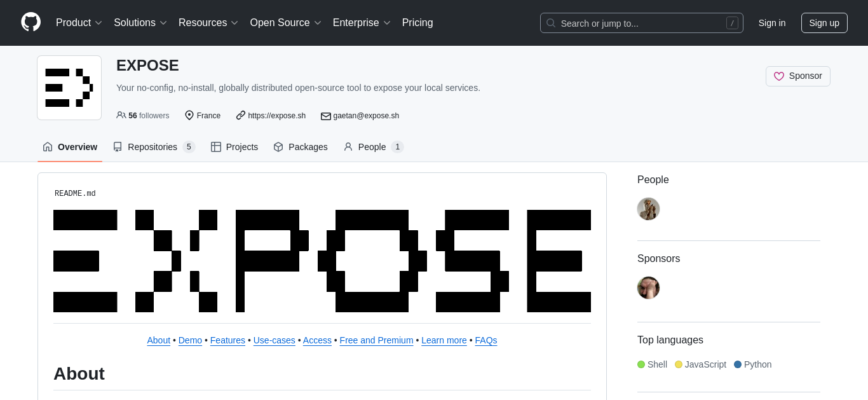Click the Sponsor button
Image resolution: width=868 pixels, height=400 pixels.
(798, 76)
